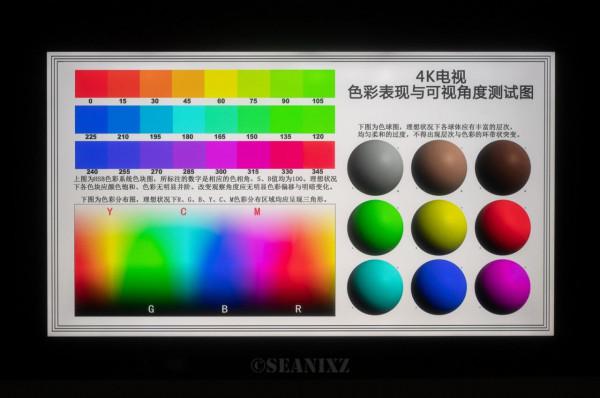Click the paragraph beginning '上图为' below color blocks
The height and width of the screenshot is (398, 600).
(x=205, y=183)
